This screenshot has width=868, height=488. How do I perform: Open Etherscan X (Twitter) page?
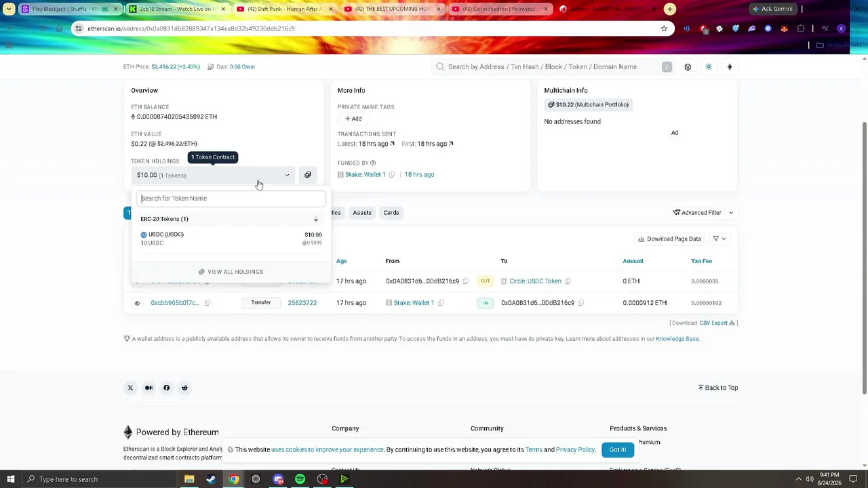[130, 388]
